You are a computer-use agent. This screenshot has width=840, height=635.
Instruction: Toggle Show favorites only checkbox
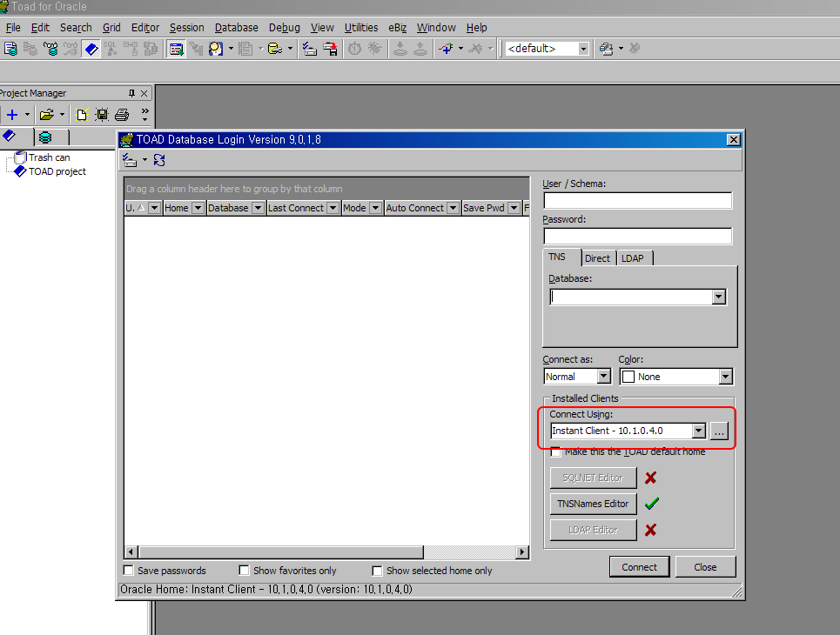tap(245, 571)
